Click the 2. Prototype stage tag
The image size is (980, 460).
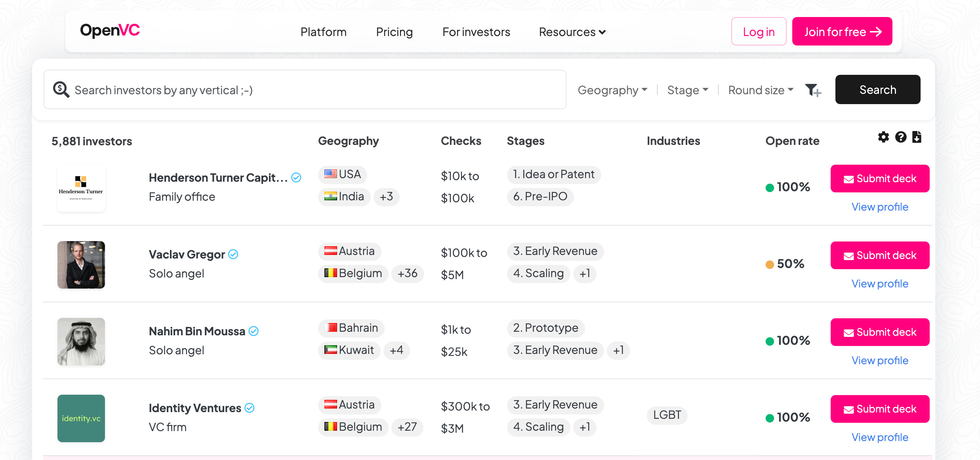click(x=546, y=328)
